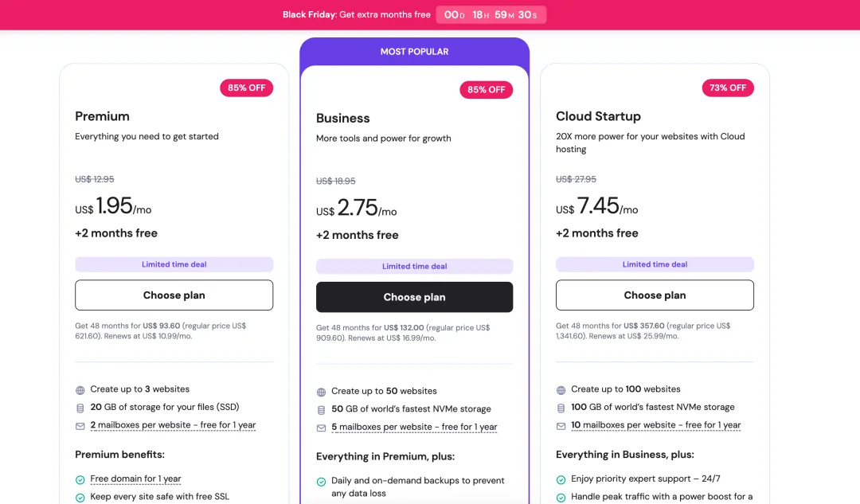Click the storage icon in Premium plan
The image size is (860, 504).
click(80, 408)
